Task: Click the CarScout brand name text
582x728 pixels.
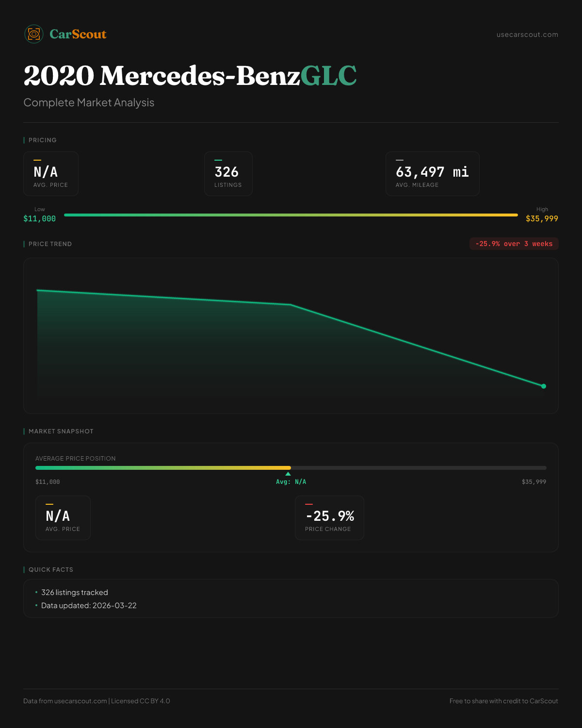Action: (x=78, y=34)
